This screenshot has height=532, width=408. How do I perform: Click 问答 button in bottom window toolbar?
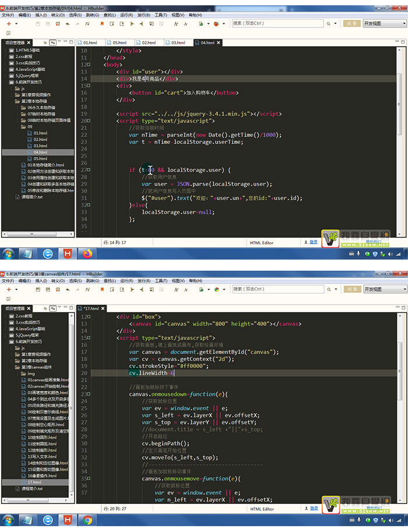point(351,289)
